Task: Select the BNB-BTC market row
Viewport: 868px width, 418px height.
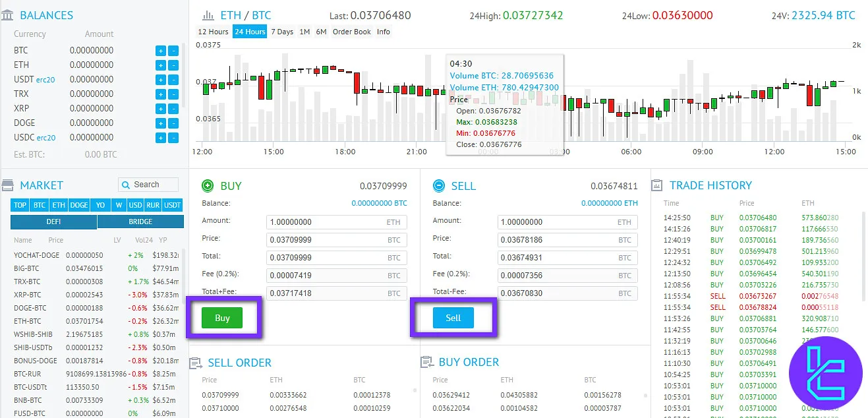Action: (x=97, y=400)
